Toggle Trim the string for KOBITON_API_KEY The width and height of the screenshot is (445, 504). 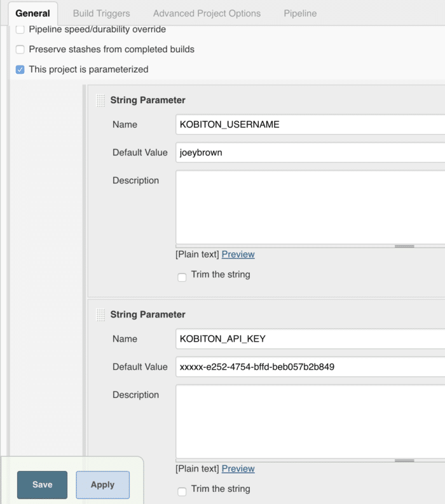point(182,491)
